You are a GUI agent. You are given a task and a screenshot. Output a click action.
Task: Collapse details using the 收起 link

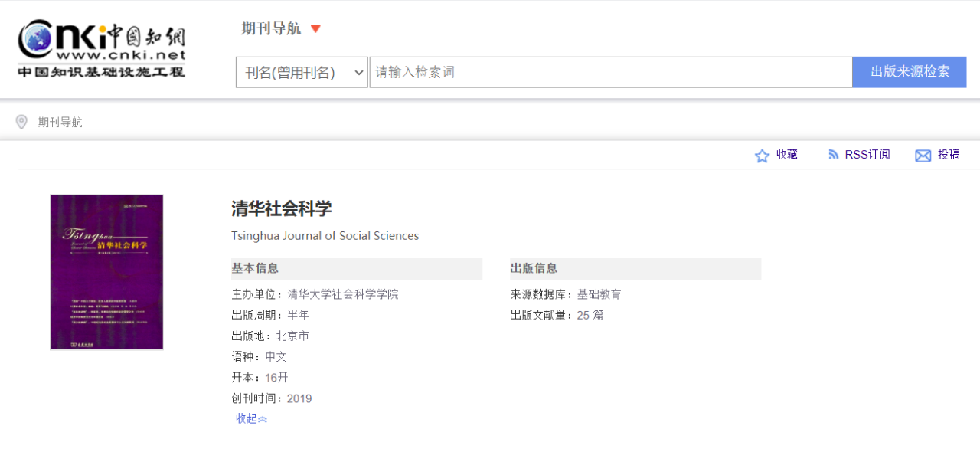(247, 418)
